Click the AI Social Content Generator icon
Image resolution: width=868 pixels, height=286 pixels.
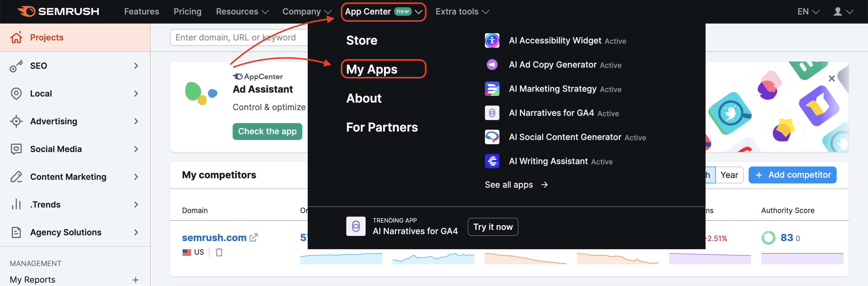[492, 137]
